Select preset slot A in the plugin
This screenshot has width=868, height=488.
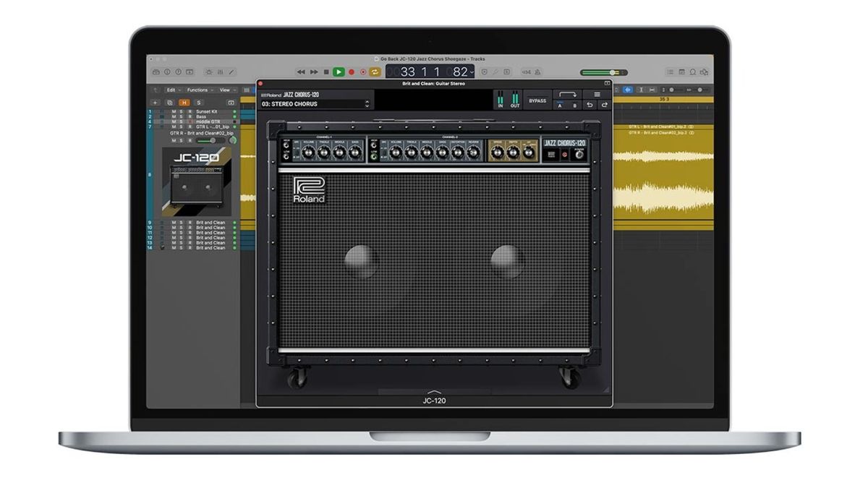point(560,105)
